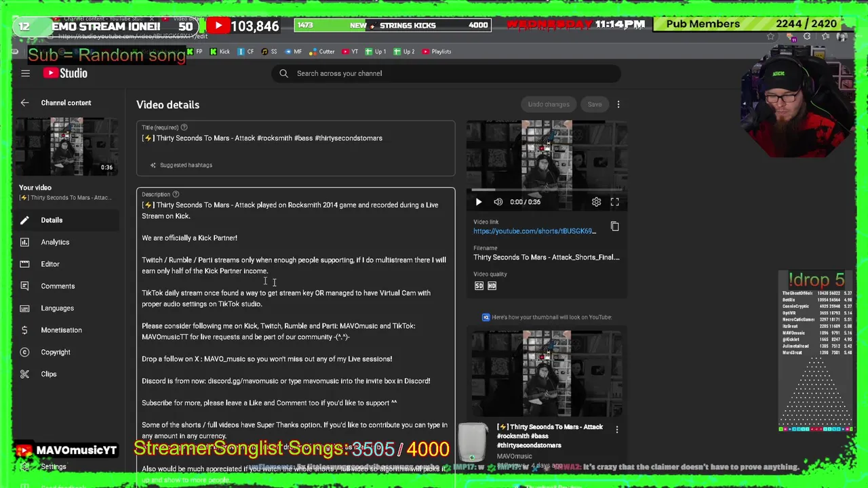
Task: Click the YouTube Studio logo
Action: [x=65, y=73]
